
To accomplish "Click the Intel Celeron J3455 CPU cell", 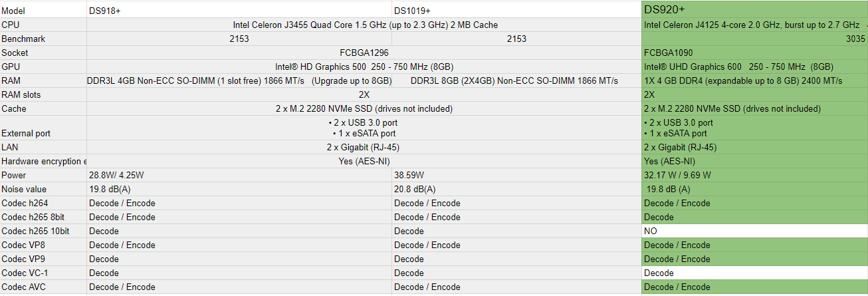I will pos(364,25).
